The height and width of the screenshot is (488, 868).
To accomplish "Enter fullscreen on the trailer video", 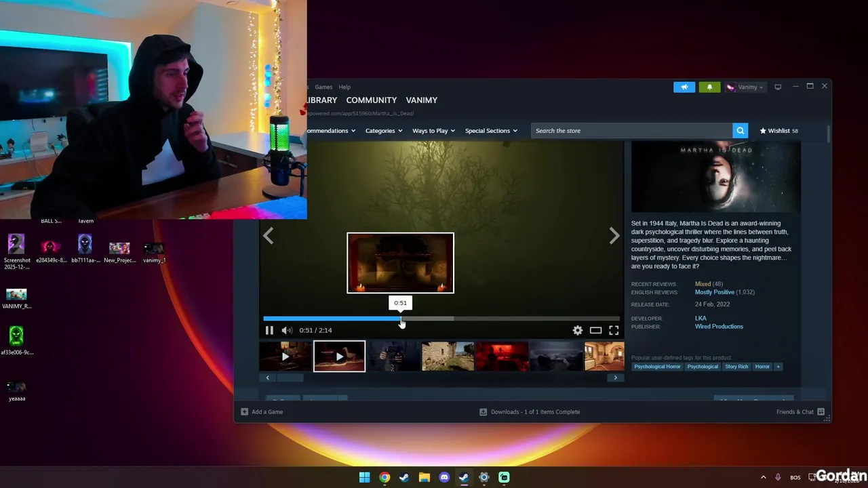I will [x=614, y=330].
